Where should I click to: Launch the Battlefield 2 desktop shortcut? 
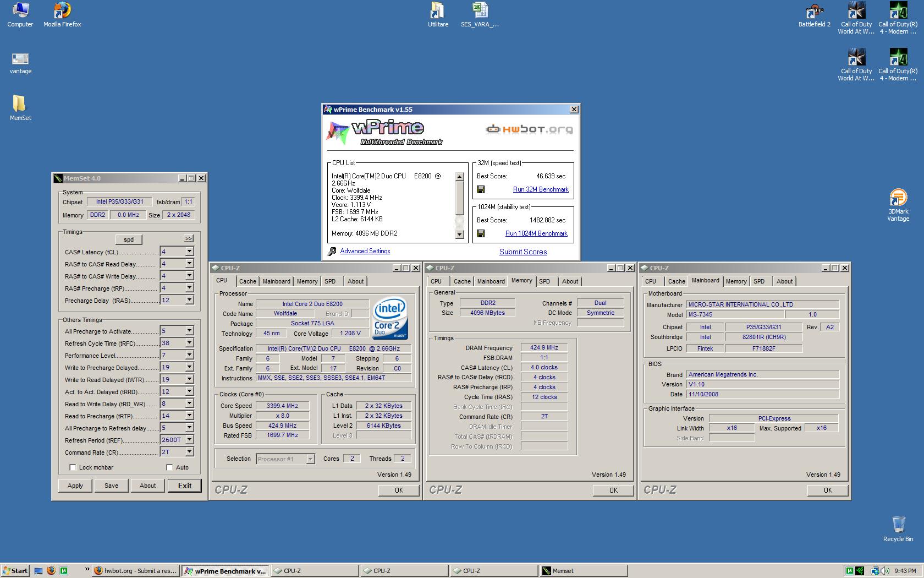click(x=815, y=15)
